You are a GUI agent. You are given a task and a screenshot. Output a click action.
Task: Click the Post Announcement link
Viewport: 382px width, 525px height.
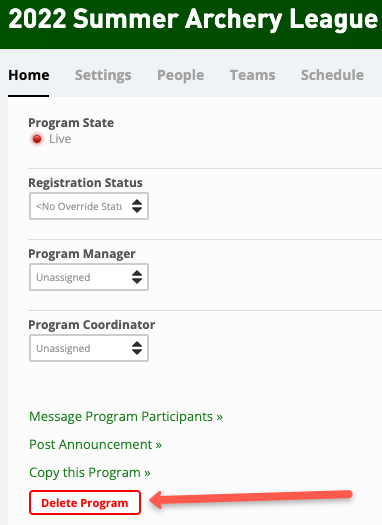(95, 445)
